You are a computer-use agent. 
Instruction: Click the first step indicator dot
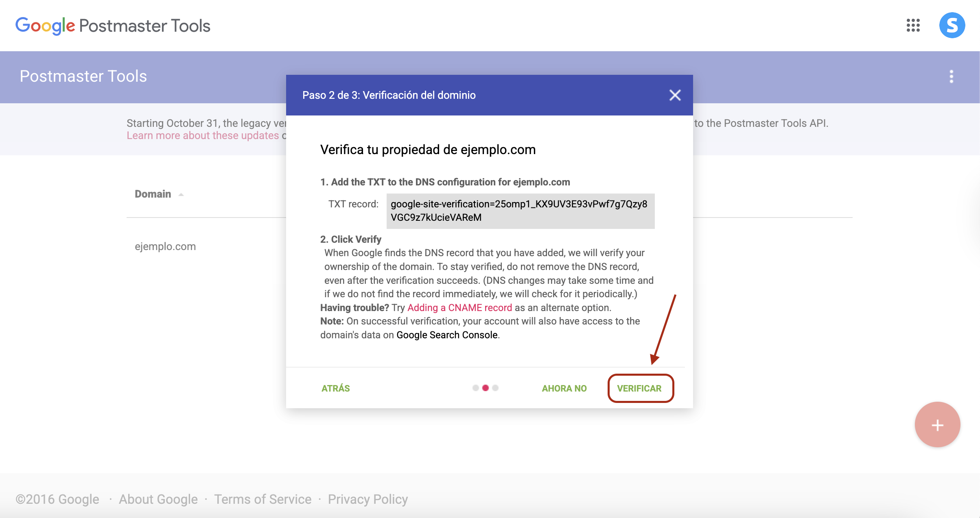point(475,388)
